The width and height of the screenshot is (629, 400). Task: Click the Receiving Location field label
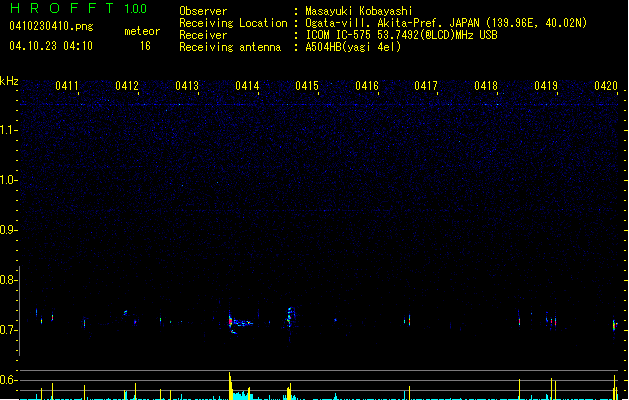(233, 23)
